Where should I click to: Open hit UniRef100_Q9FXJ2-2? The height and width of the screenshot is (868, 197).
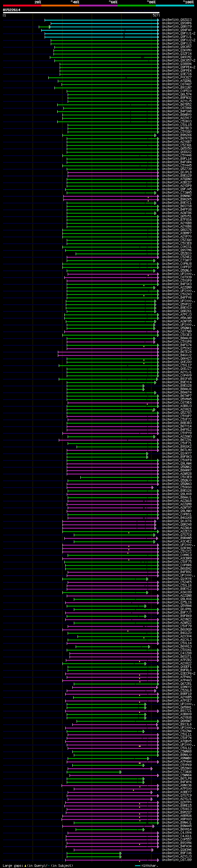point(179,40)
